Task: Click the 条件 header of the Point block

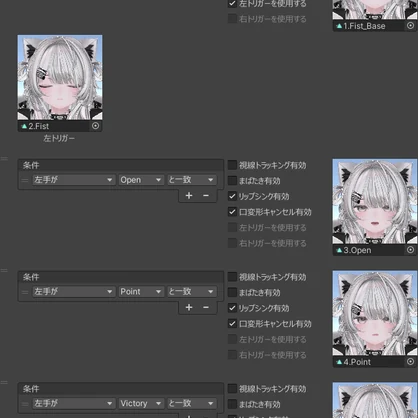Action: pos(31,277)
